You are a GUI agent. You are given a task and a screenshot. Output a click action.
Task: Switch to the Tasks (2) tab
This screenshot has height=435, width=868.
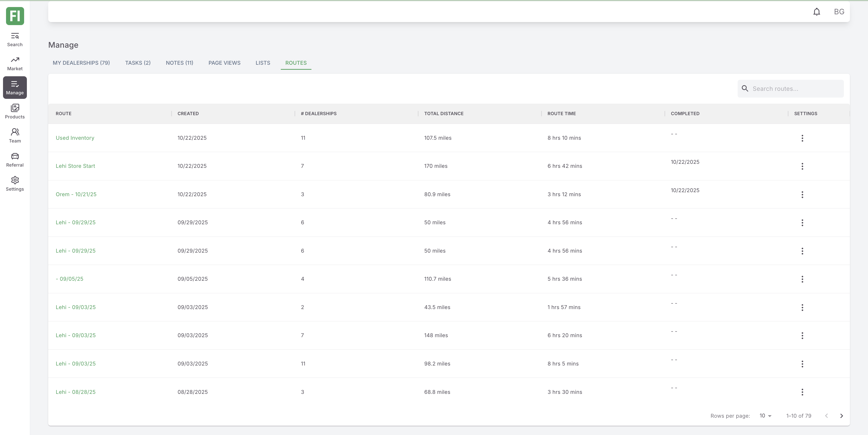[x=138, y=63]
